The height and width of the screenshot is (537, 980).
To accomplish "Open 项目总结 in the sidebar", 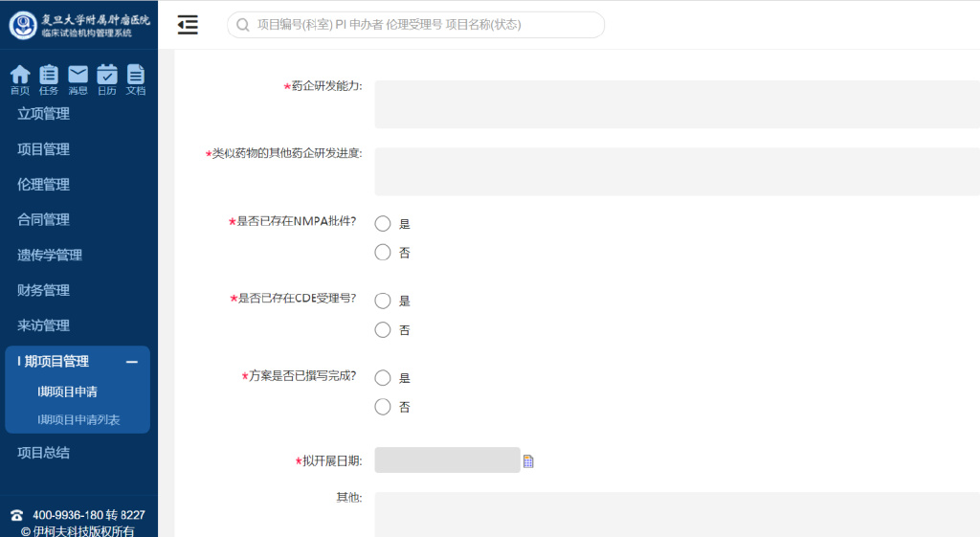I will [44, 453].
